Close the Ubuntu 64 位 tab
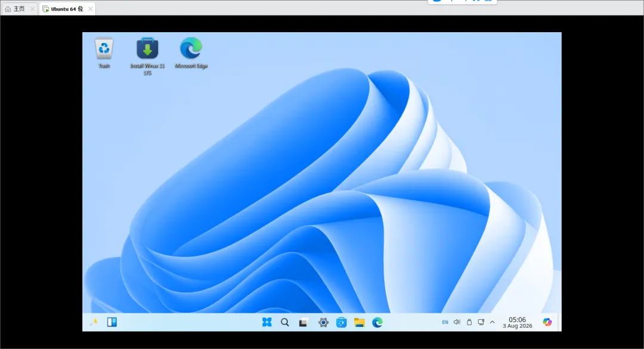The image size is (644, 349). click(x=91, y=8)
